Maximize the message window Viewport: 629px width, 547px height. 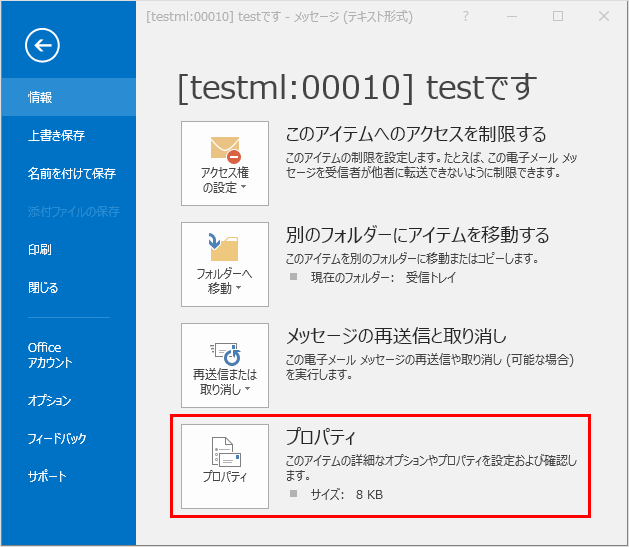point(558,16)
